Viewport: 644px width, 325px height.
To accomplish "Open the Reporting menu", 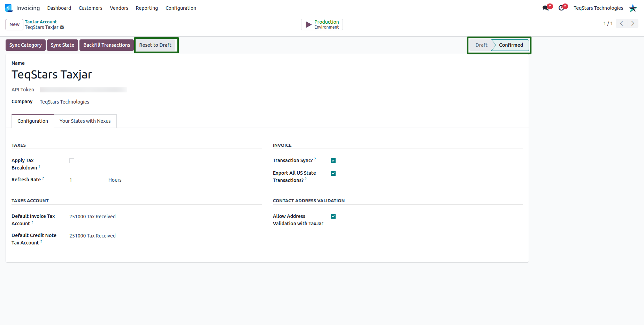I will [x=147, y=8].
